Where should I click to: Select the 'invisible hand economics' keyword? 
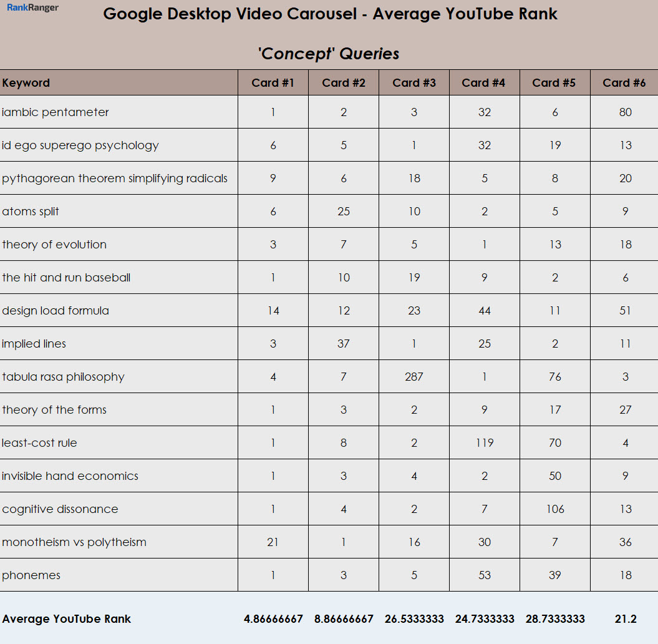(x=70, y=476)
